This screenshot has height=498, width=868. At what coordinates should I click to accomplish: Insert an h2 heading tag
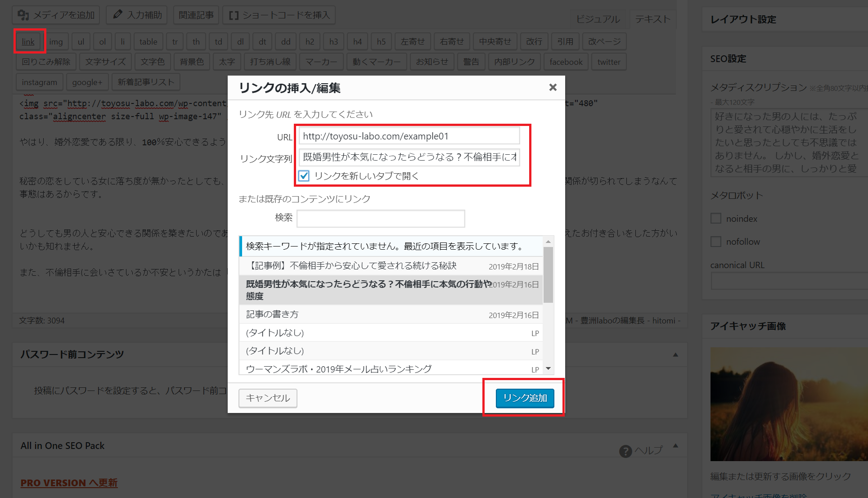[310, 41]
